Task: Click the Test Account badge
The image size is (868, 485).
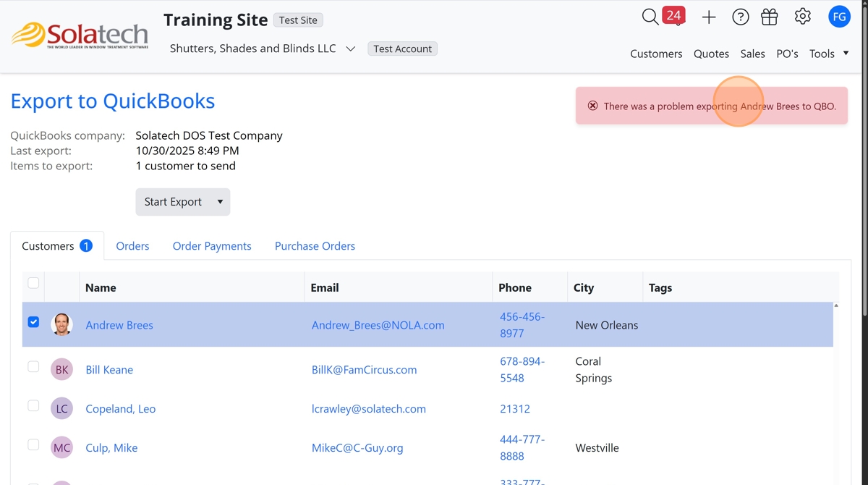Action: tap(402, 48)
